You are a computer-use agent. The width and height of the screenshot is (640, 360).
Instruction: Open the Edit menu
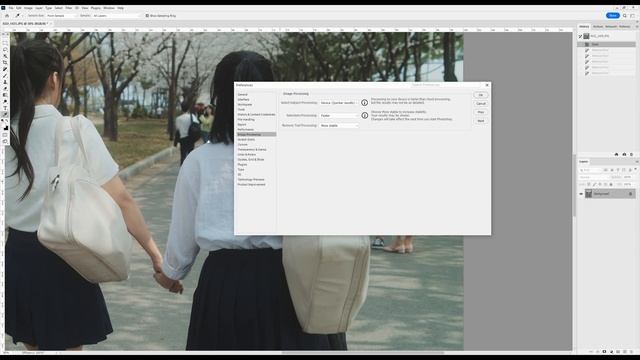pos(19,8)
